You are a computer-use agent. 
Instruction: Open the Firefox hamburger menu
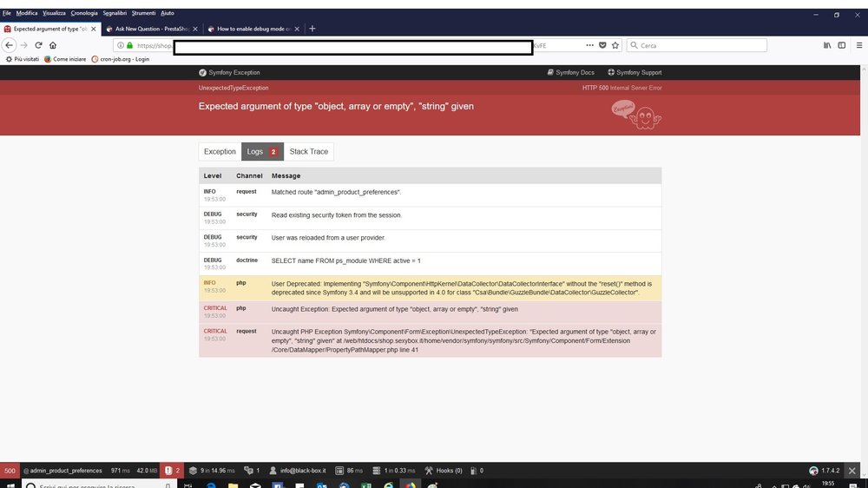pyautogui.click(x=859, y=45)
